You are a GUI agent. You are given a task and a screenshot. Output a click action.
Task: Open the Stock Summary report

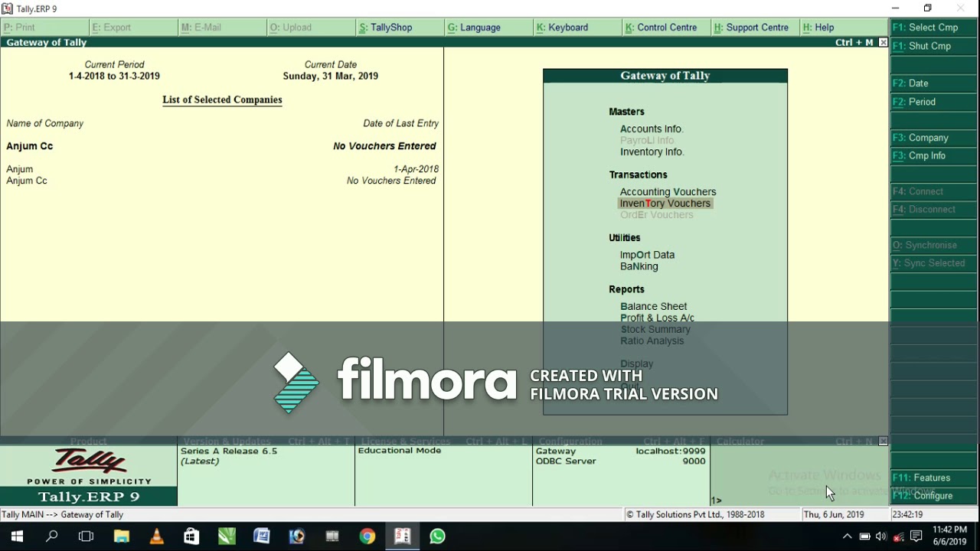pos(655,329)
